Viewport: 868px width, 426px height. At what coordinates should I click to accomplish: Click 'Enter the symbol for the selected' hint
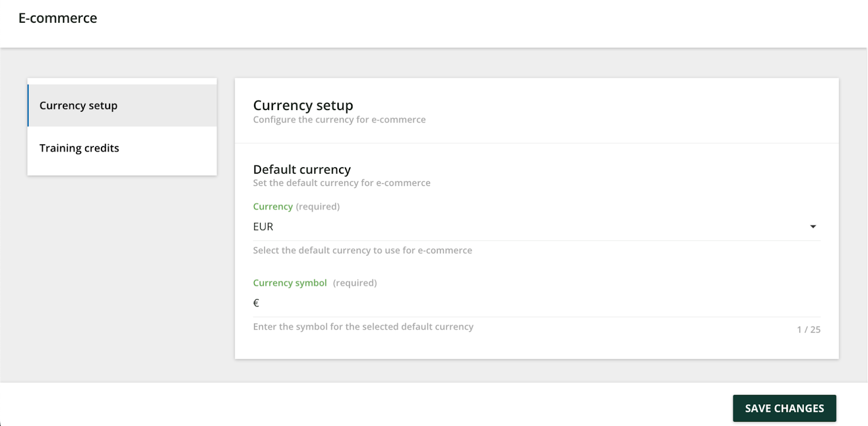[363, 327]
